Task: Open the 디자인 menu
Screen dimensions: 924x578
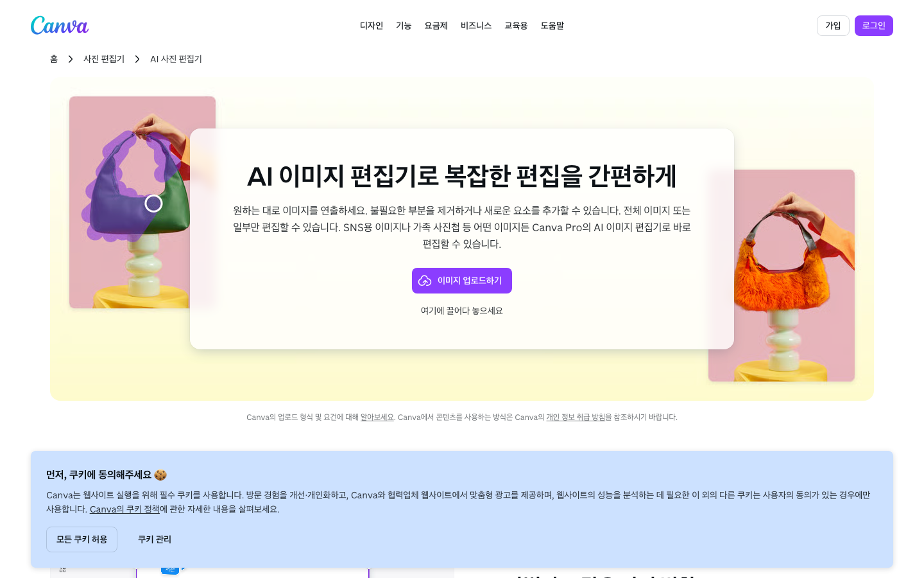Action: [372, 26]
